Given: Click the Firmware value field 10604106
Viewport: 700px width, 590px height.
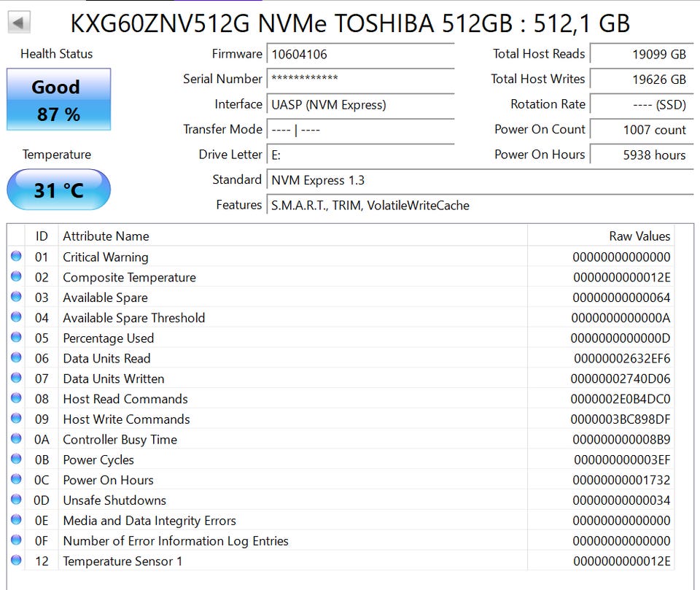Looking at the screenshot, I should (361, 54).
